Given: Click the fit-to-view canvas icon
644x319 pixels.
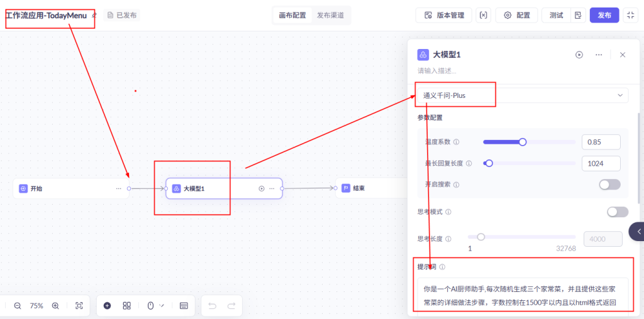Looking at the screenshot, I should pos(79,306).
